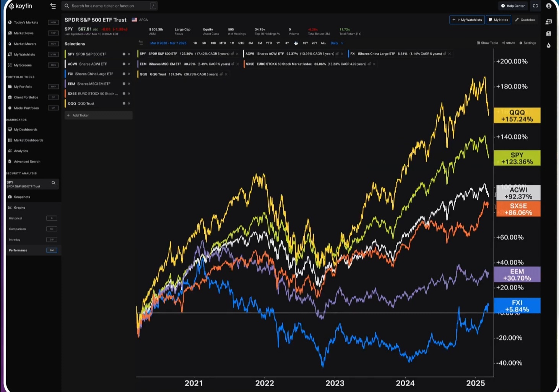Open the date range picker Mar 9 2020 - Mar 7 2025
The height and width of the screenshot is (392, 559).
point(168,43)
